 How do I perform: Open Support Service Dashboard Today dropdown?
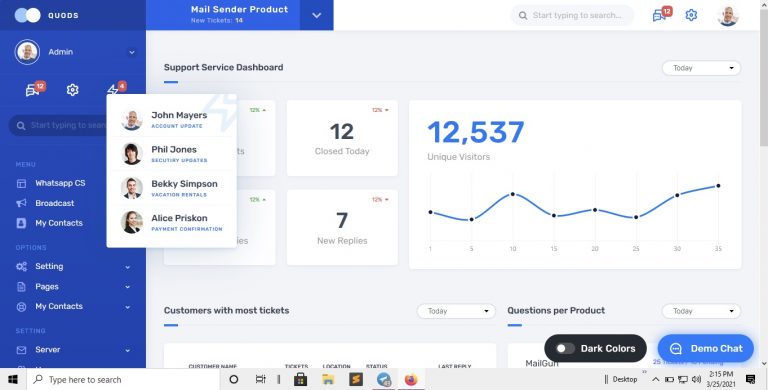[x=701, y=68]
